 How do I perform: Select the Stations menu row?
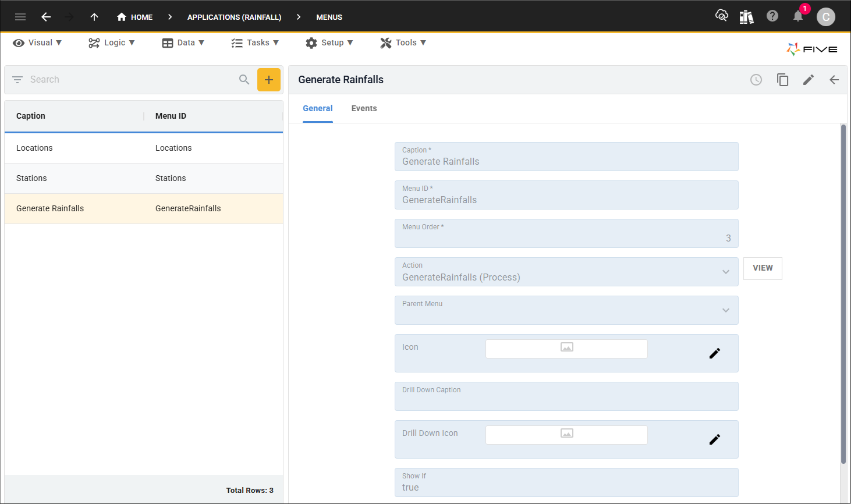(144, 178)
